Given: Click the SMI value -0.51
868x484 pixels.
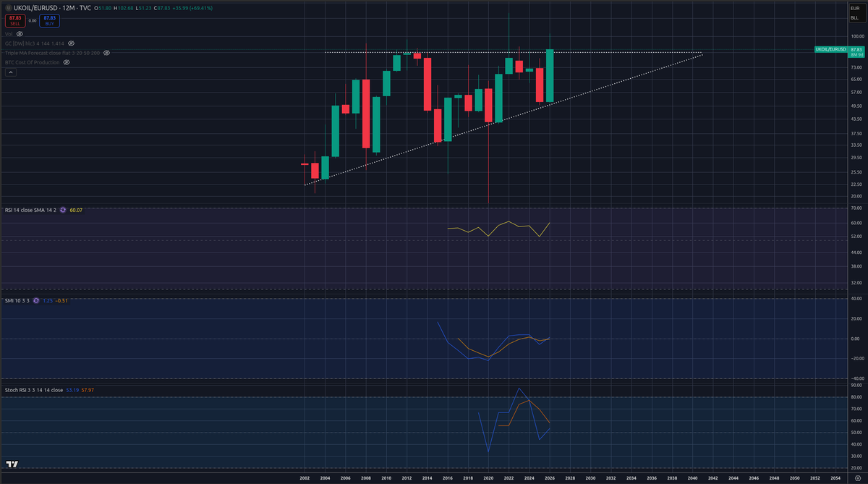Looking at the screenshot, I should [x=61, y=300].
